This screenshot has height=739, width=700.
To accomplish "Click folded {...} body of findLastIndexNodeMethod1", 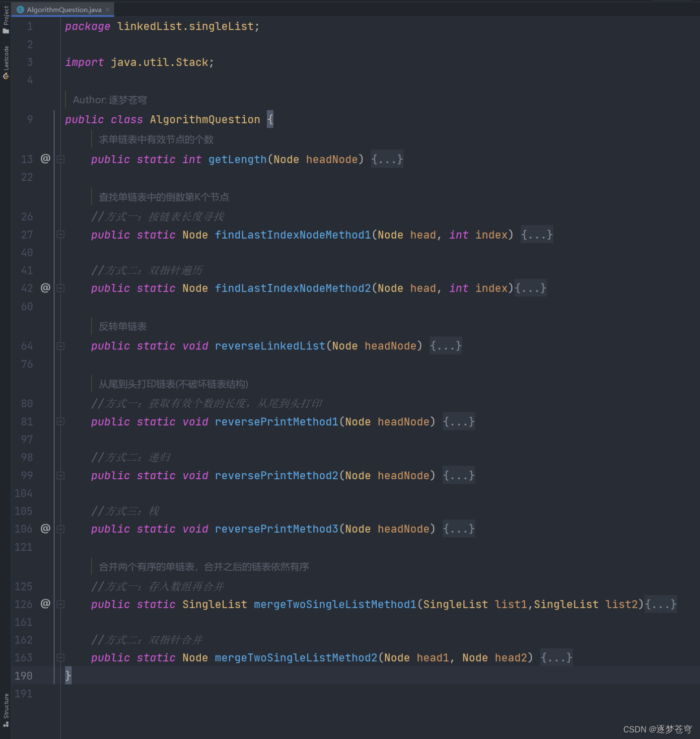I will point(537,235).
